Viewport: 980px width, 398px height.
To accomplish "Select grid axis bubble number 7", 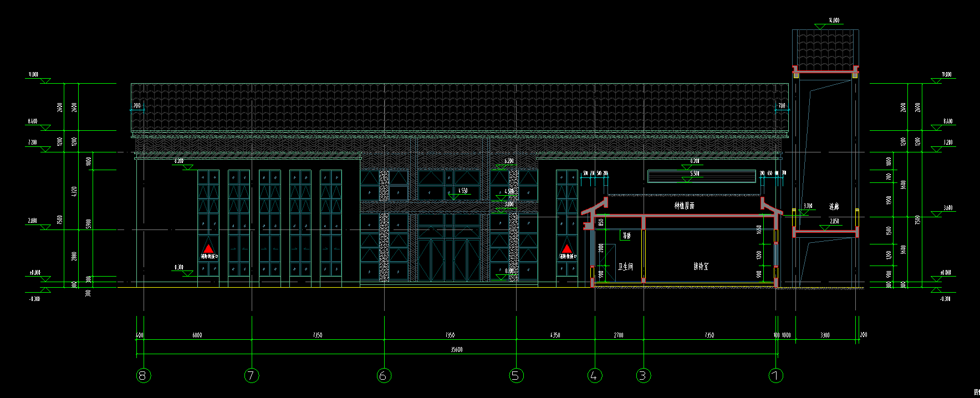I will [252, 376].
